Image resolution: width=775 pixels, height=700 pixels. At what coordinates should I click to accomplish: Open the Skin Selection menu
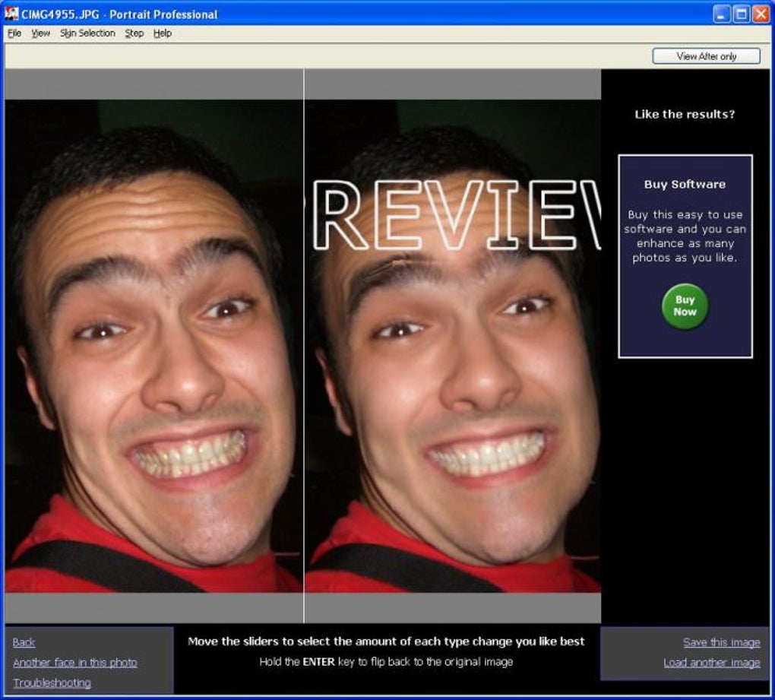coord(87,33)
